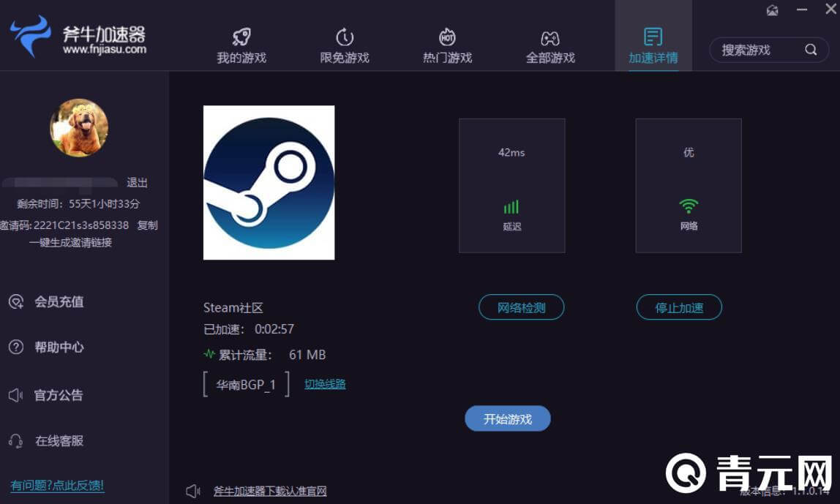Click the 61 MB traffic value

click(x=307, y=355)
